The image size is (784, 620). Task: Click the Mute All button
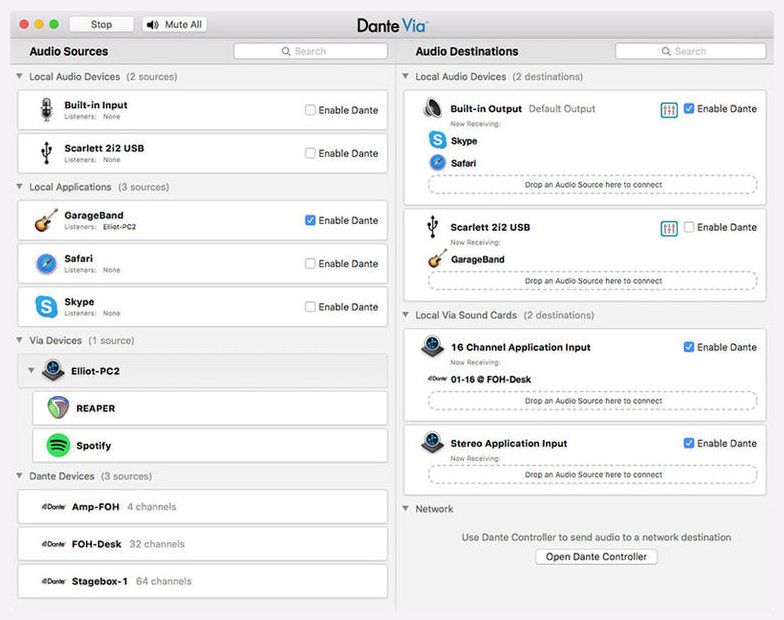pyautogui.click(x=174, y=24)
